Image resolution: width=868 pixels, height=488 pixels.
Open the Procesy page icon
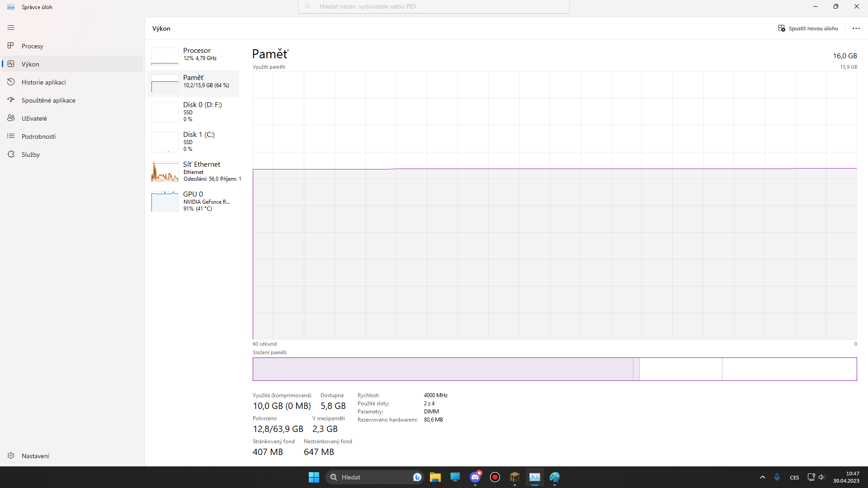(x=11, y=46)
